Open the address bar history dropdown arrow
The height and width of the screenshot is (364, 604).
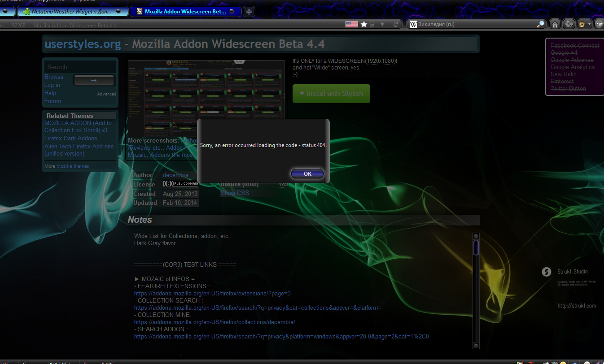click(x=382, y=25)
